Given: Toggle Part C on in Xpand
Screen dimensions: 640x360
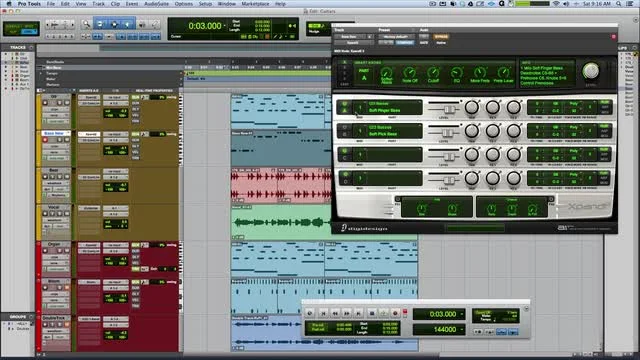Looking at the screenshot, I should click(x=344, y=151).
